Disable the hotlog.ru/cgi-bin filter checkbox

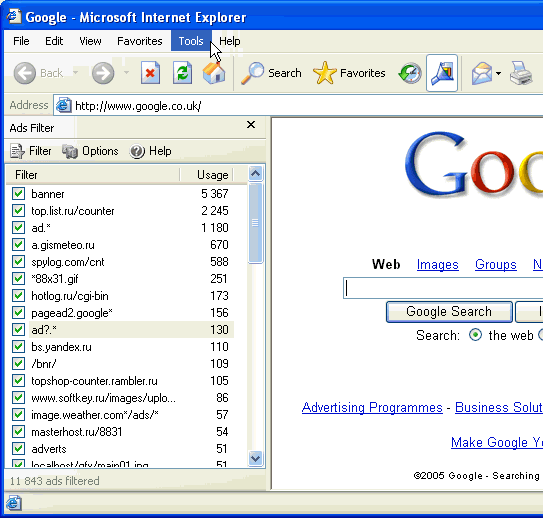pos(18,296)
